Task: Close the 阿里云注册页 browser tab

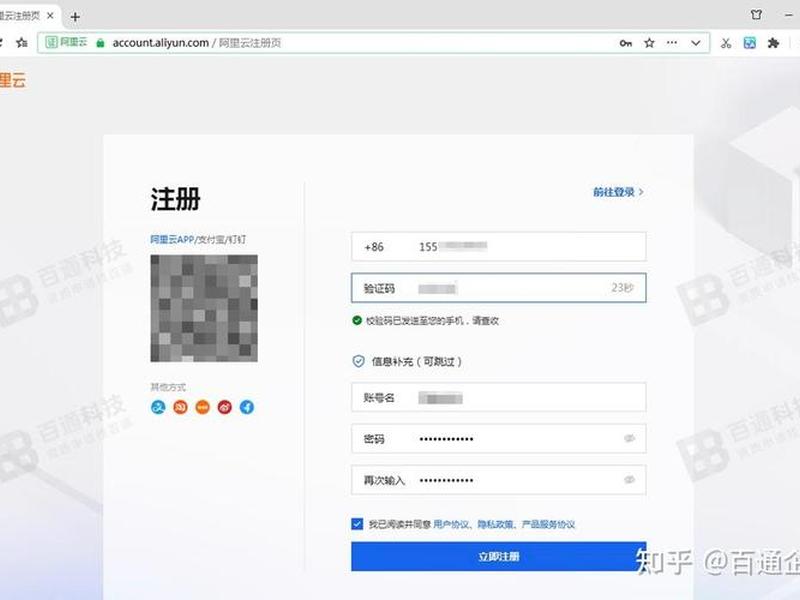Action: tap(50, 16)
